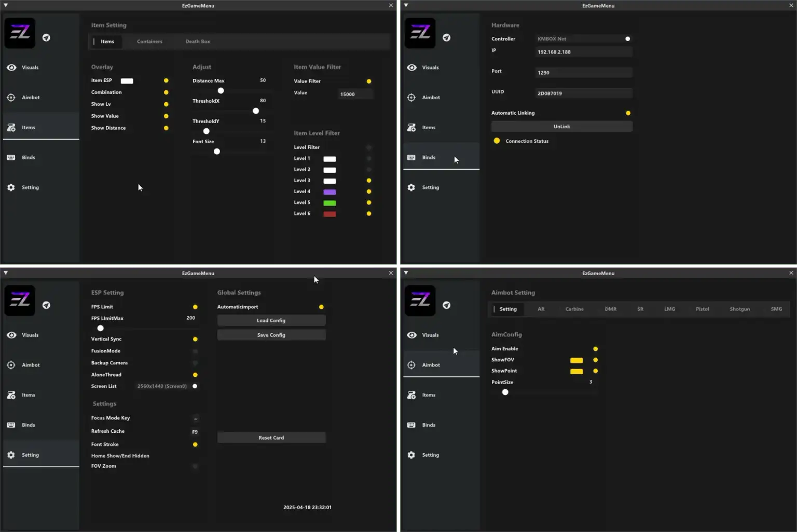
Task: Open the Items panel via sidebar icon
Action: pos(11,127)
